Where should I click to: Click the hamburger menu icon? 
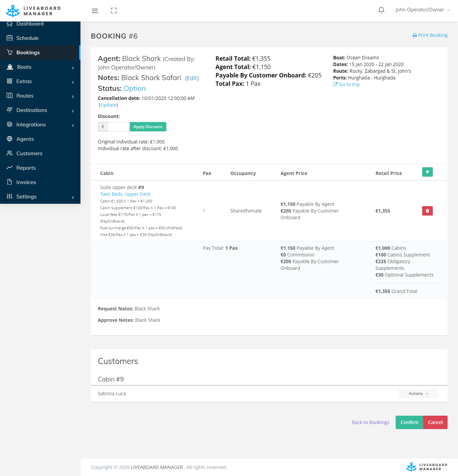[x=95, y=11]
